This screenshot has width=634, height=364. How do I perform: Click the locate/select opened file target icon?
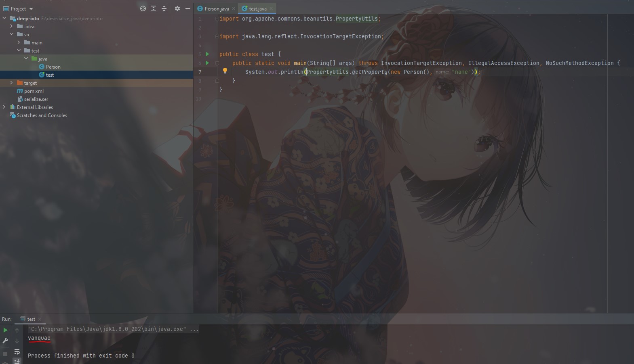143,8
